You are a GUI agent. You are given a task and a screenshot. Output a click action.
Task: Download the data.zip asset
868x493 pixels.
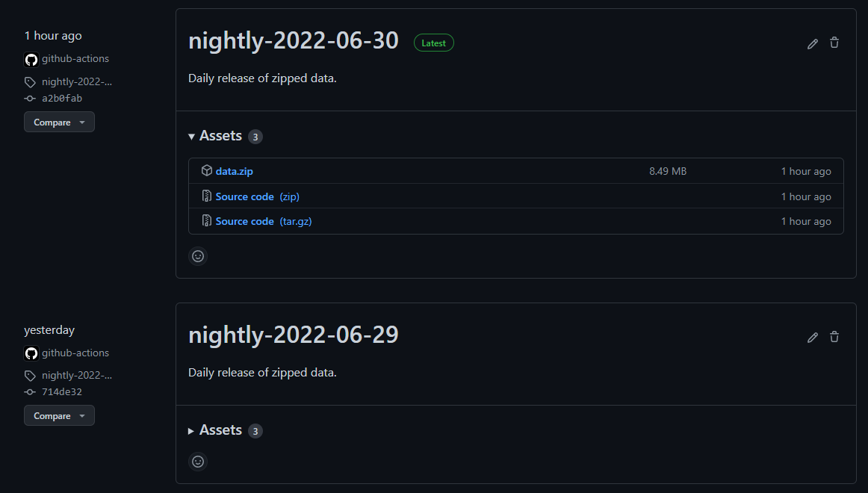[x=234, y=172]
